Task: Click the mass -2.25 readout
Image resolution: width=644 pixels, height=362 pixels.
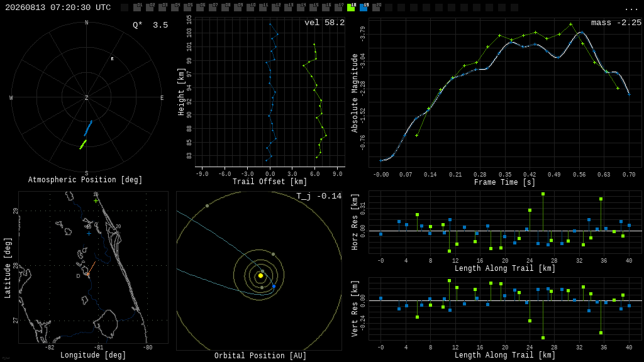Action: pyautogui.click(x=616, y=23)
